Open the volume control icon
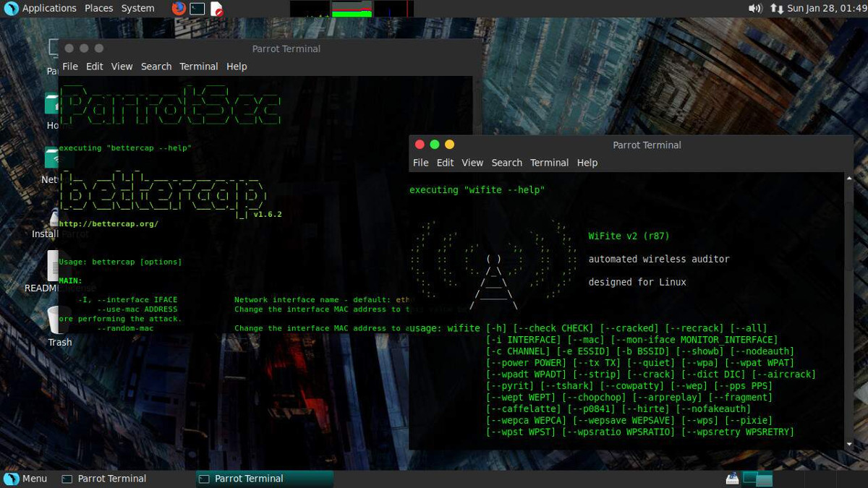 click(x=755, y=9)
